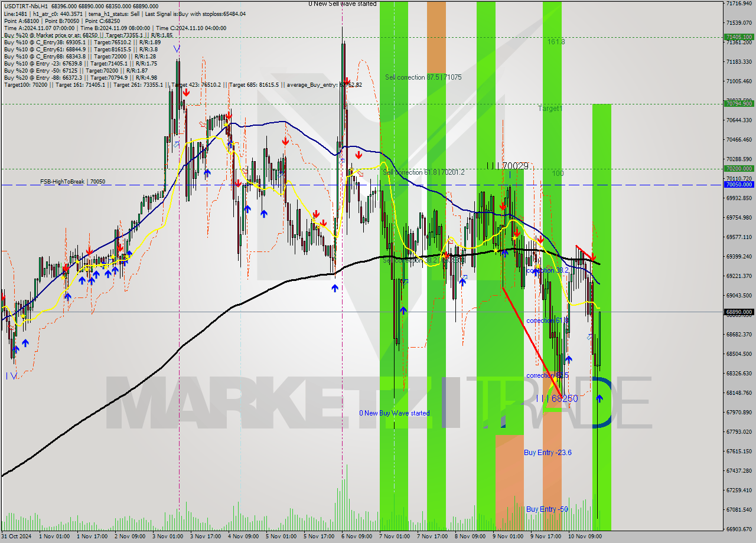756x543 pixels.
Task: Click the '100' Fibonacci level label
Action: [x=558, y=174]
